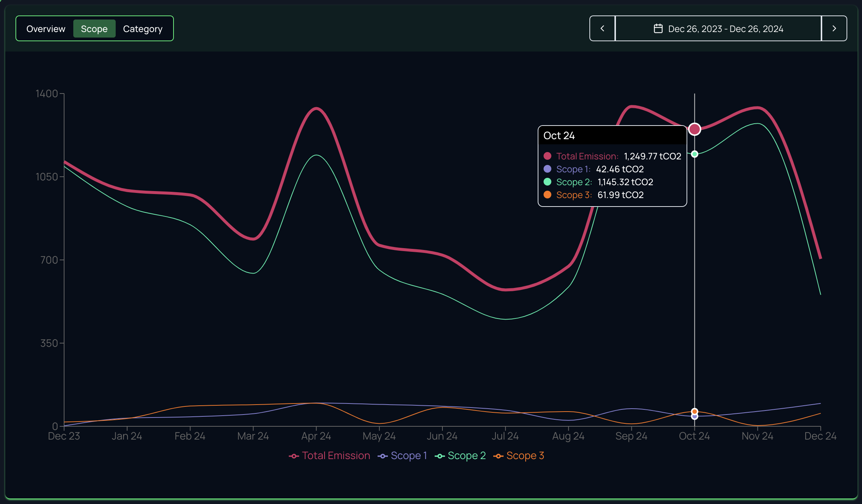Go to previous date range
Viewport: 862px width, 504px height.
(602, 28)
